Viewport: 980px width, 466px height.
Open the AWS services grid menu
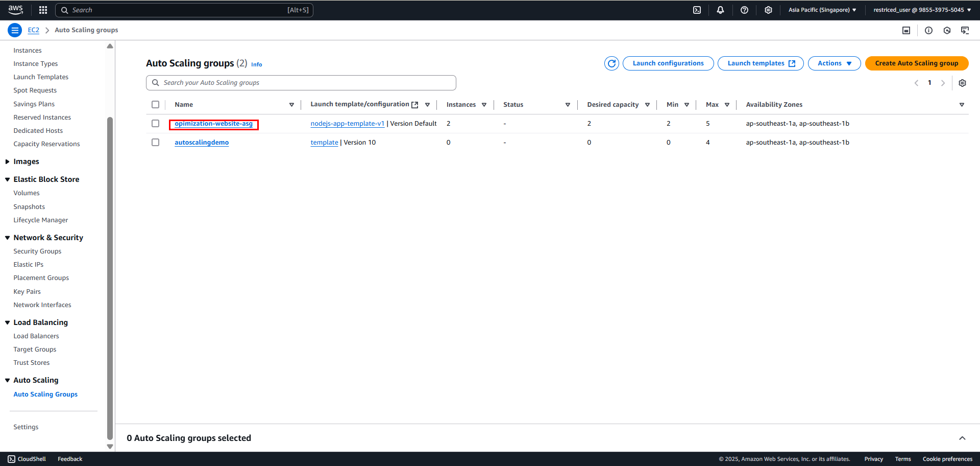43,10
